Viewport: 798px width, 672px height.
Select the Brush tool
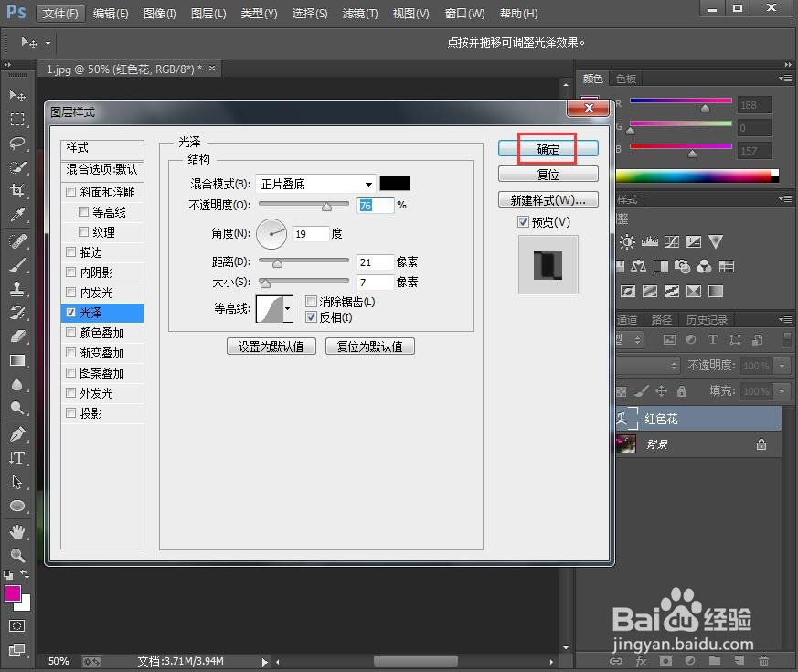17,265
